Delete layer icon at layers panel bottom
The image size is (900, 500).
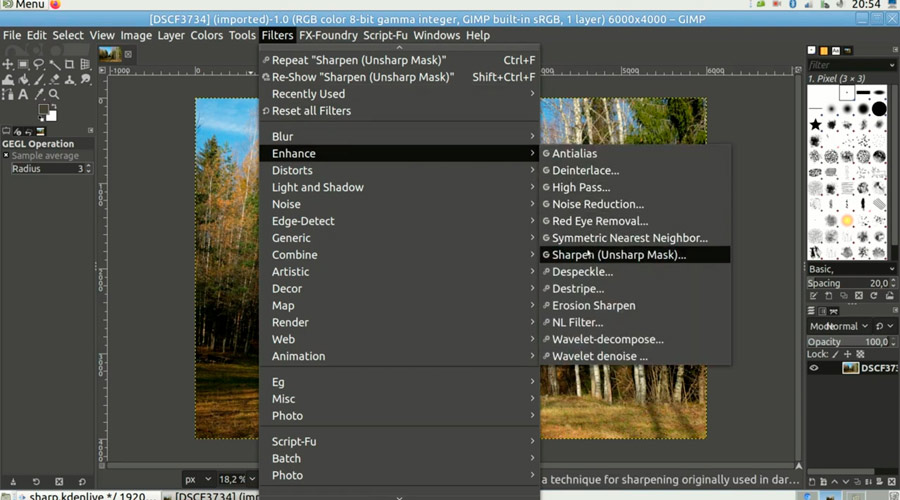(x=891, y=482)
